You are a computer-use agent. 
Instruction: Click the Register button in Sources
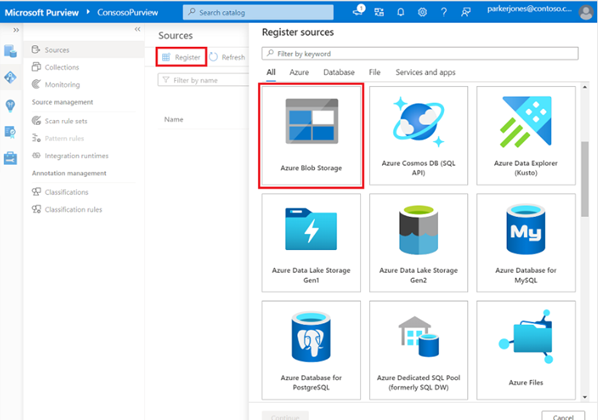[x=181, y=57]
